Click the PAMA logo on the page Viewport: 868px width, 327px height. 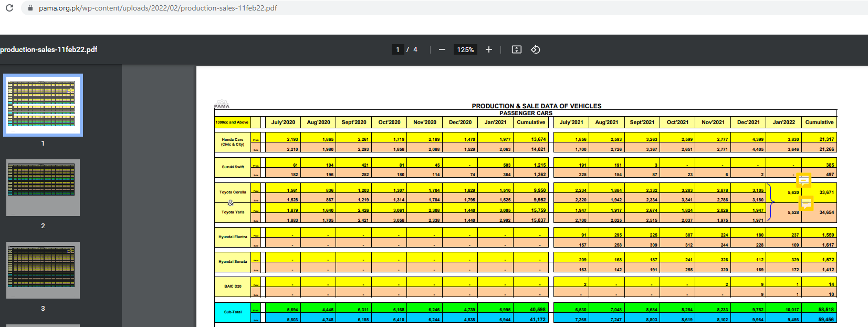point(222,104)
